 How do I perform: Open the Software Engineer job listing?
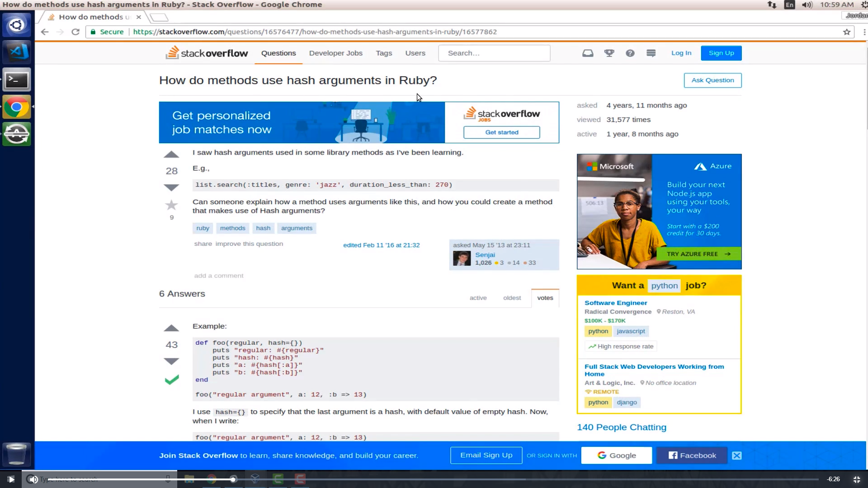(x=616, y=303)
